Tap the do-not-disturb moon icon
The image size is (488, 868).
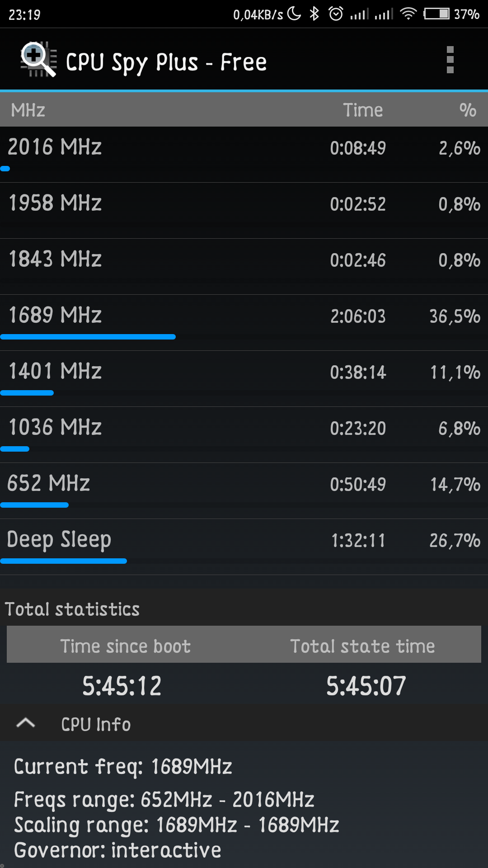pyautogui.click(x=294, y=14)
